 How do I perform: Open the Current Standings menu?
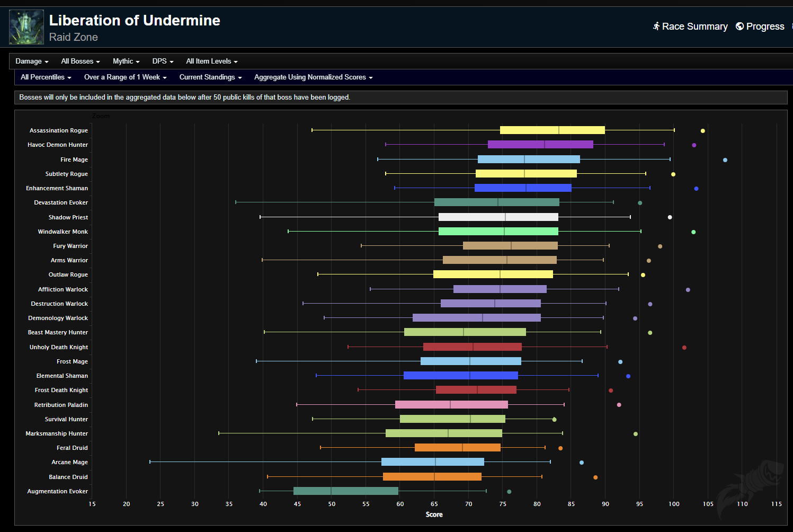tap(210, 77)
